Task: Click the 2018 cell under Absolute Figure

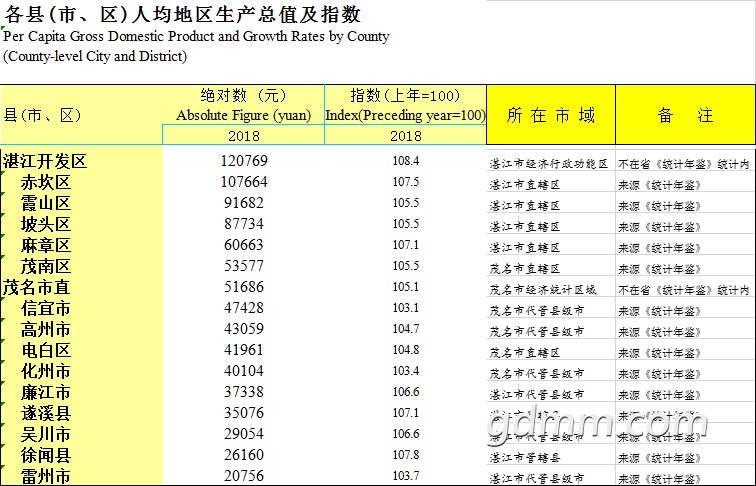Action: [x=243, y=135]
